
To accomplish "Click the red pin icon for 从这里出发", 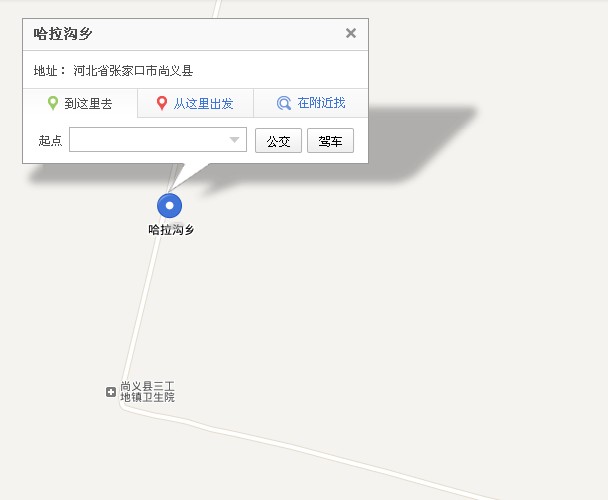I will 162,103.
